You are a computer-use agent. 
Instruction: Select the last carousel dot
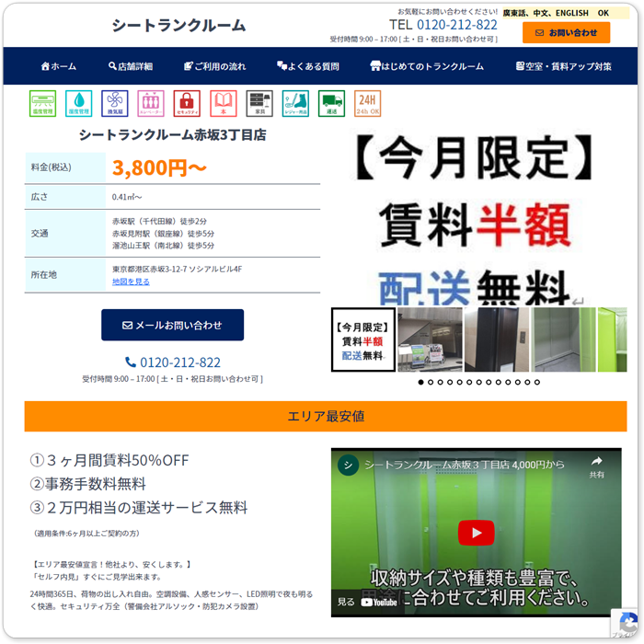537,383
